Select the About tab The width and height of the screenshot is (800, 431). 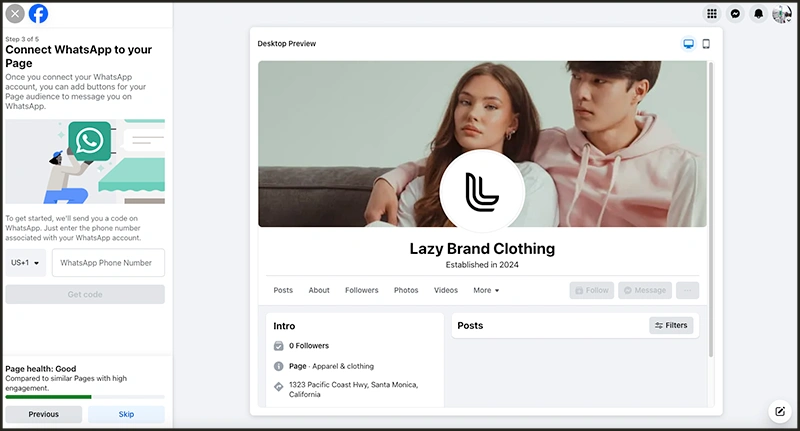[319, 290]
